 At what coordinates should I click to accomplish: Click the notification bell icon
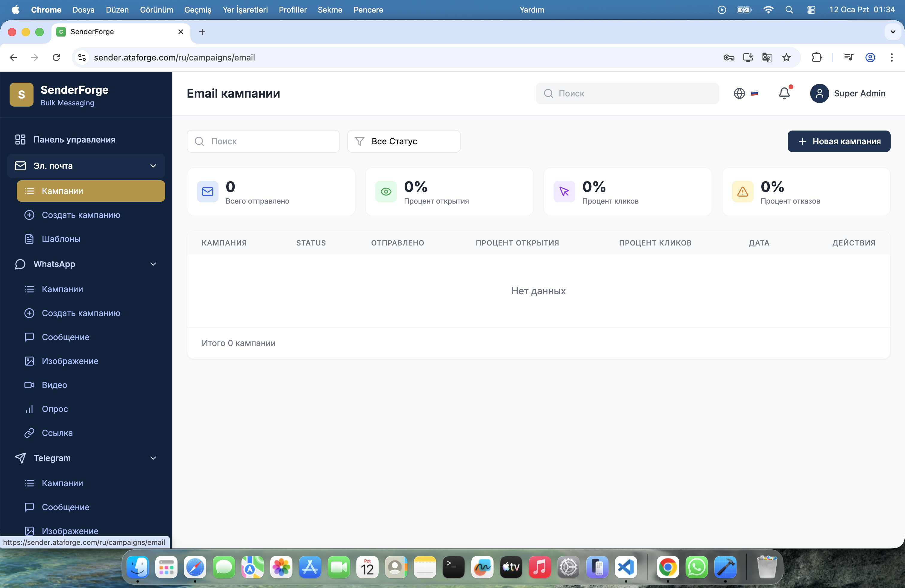pyautogui.click(x=784, y=93)
